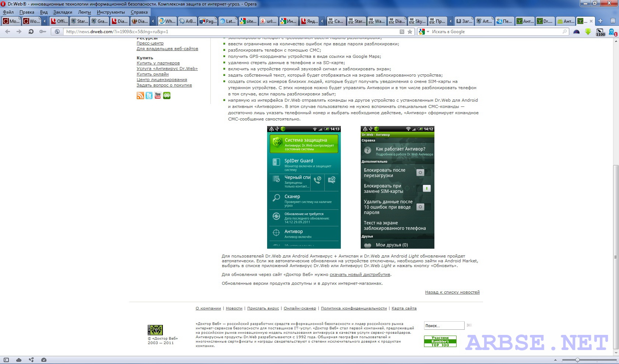Viewport: 619px width, 364px height.
Task: Open the speed dial extension gauge icon
Action: click(577, 32)
